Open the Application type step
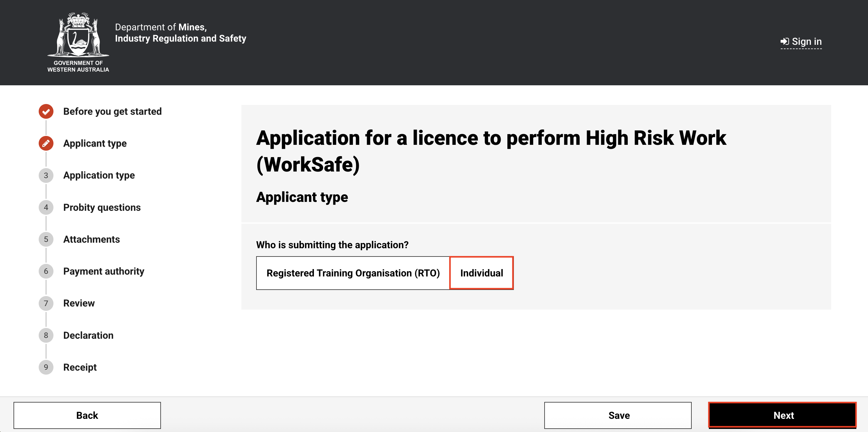 pyautogui.click(x=99, y=175)
